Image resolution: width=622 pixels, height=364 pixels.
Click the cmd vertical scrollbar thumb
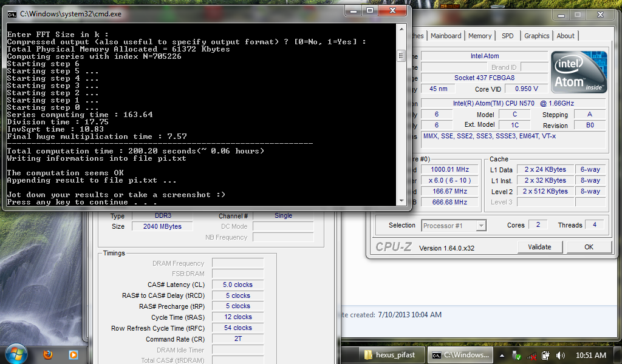tap(401, 56)
